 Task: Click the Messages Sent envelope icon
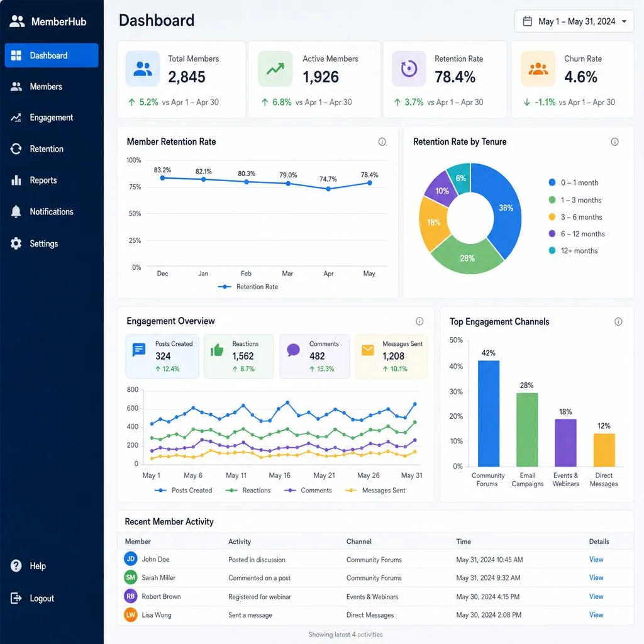(x=368, y=350)
